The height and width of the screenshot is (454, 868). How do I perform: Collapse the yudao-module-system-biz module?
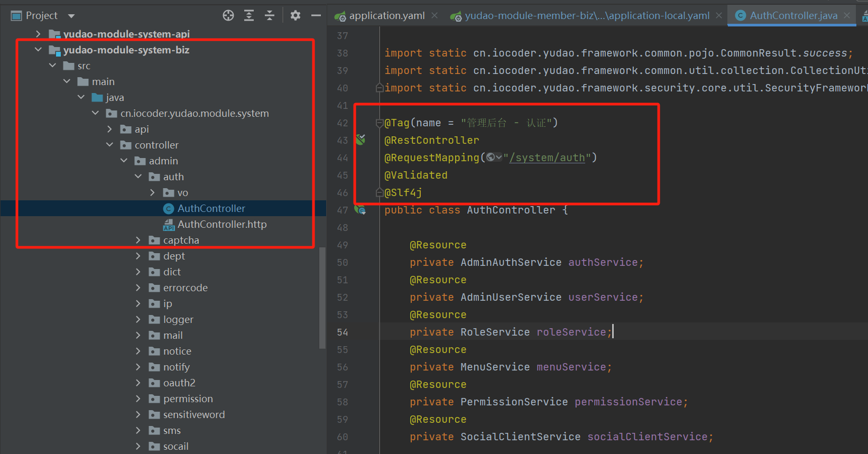point(38,50)
